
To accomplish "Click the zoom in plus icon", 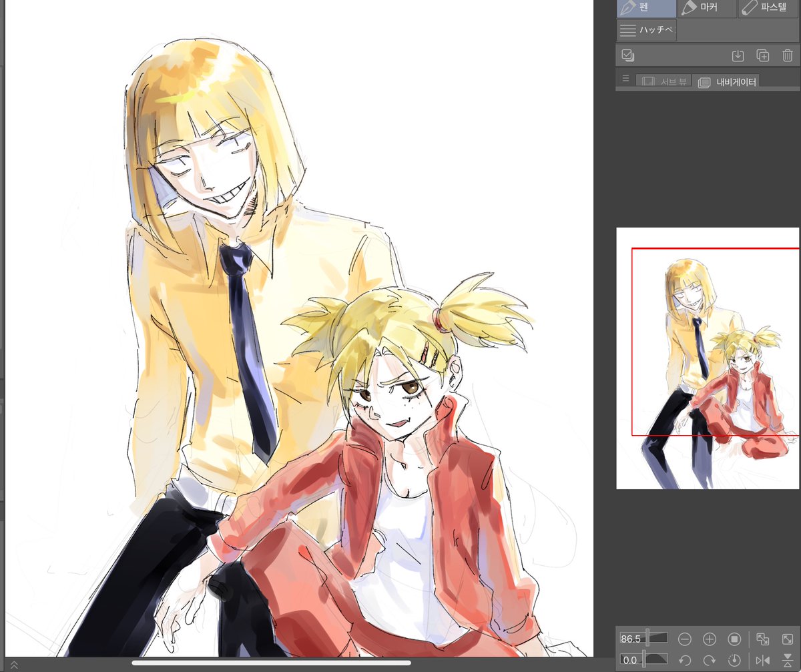I will pyautogui.click(x=710, y=639).
